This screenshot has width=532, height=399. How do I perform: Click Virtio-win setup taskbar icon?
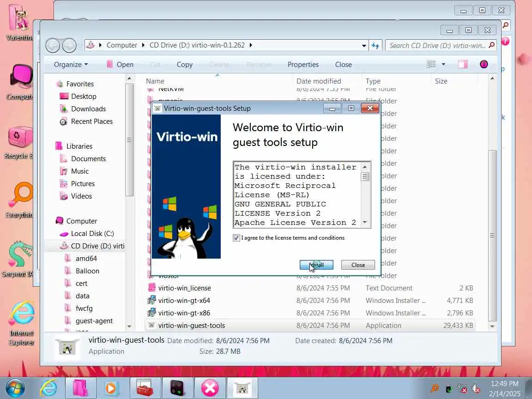242,388
